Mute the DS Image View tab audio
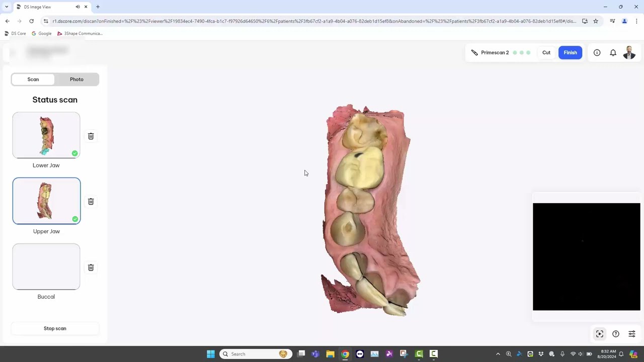This screenshot has height=362, width=644. tap(77, 7)
